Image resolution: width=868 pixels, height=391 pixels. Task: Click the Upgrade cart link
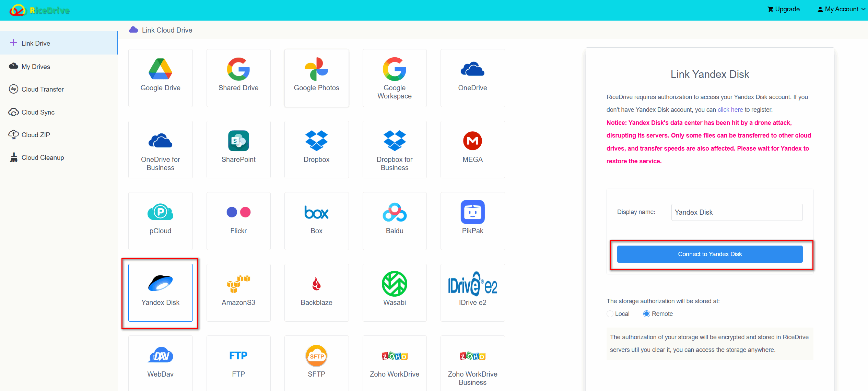(784, 9)
